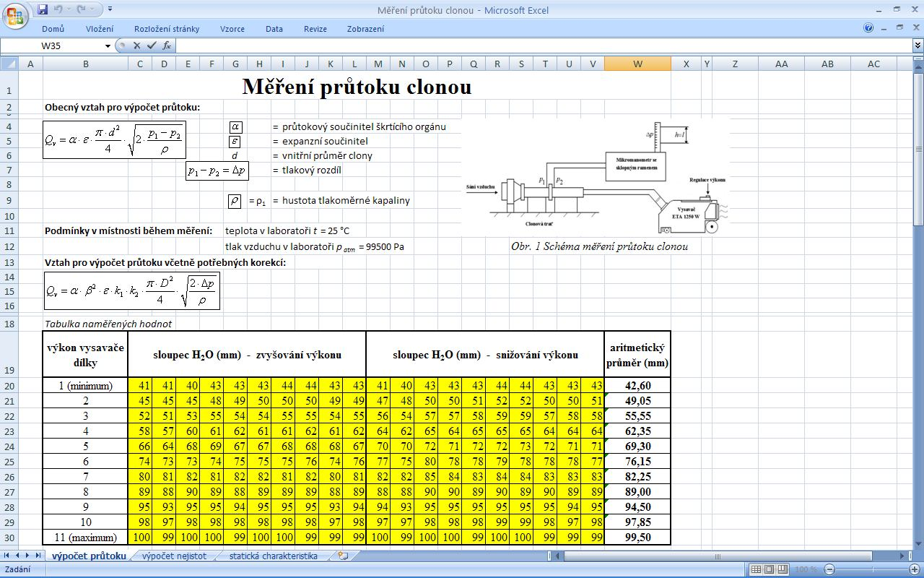Open Excel Help with question mark icon
Viewport: 924px width, 578px height.
(868, 28)
